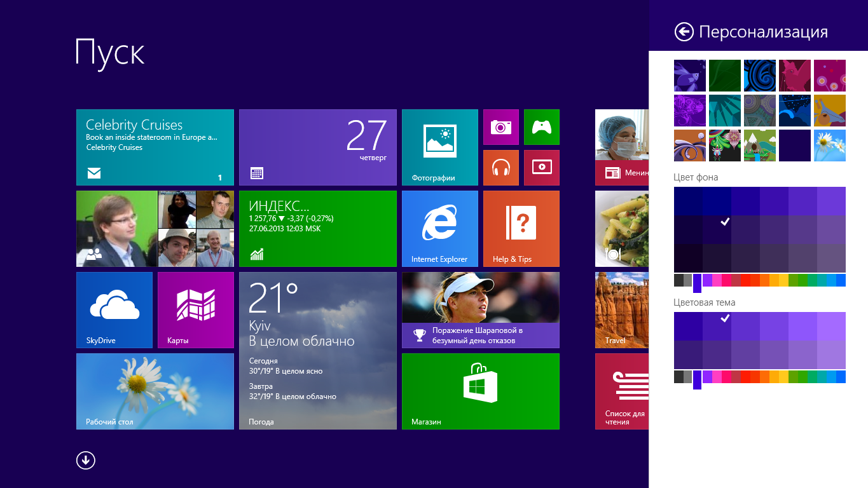Viewport: 868px width, 488px height.
Task: Click the Персонализация panel title
Action: (763, 32)
